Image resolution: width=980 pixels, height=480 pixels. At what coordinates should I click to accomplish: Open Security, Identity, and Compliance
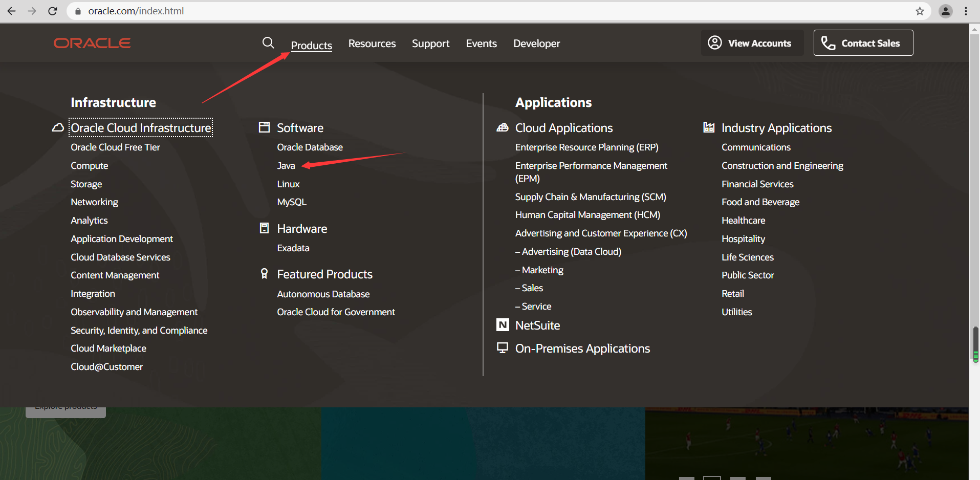point(139,331)
